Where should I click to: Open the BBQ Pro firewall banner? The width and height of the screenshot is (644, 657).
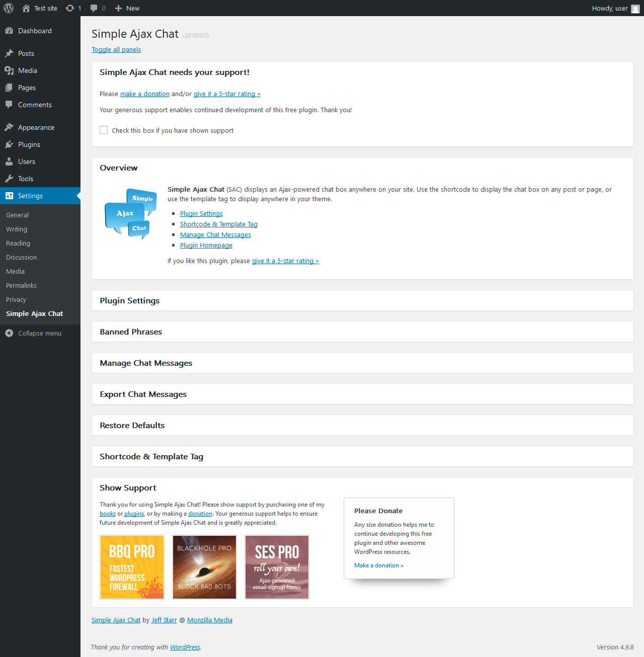[132, 567]
